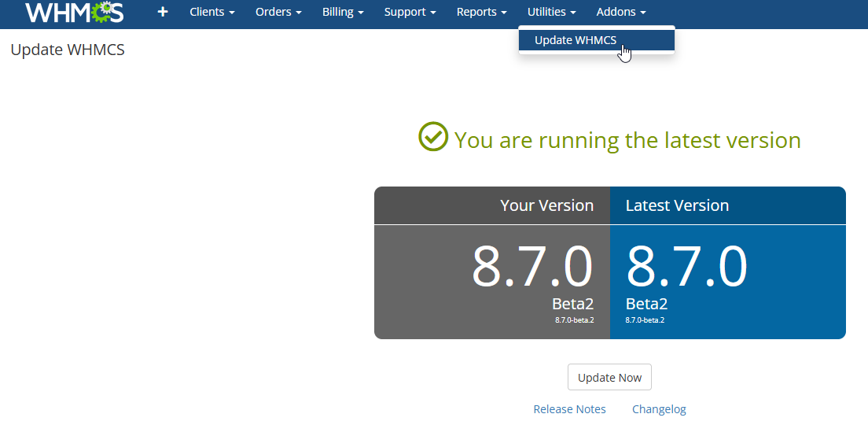This screenshot has height=436, width=868.
Task: Expand the Support menu
Action: (x=410, y=12)
